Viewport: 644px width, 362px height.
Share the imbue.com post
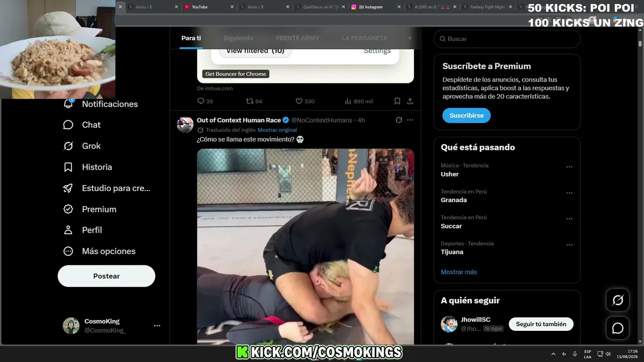(x=410, y=101)
